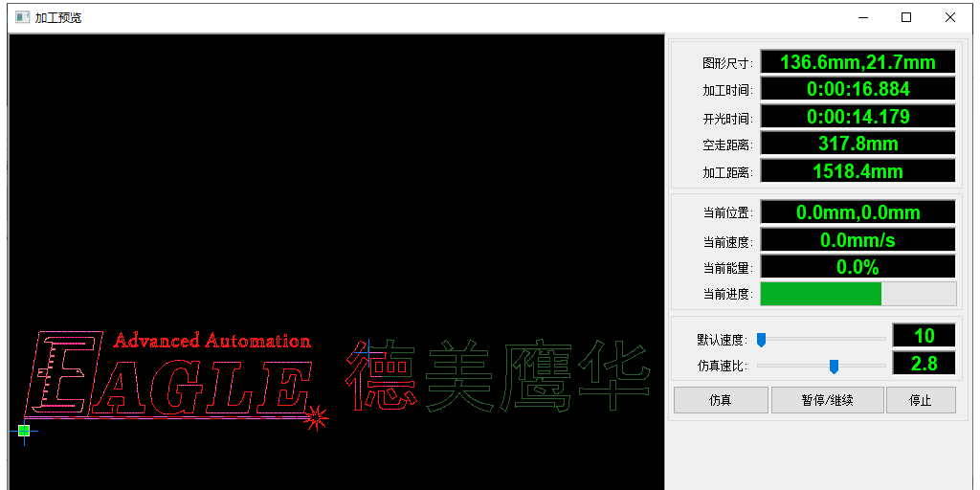Click the 仿真 simulate button
This screenshot has height=490, width=980.
(721, 400)
